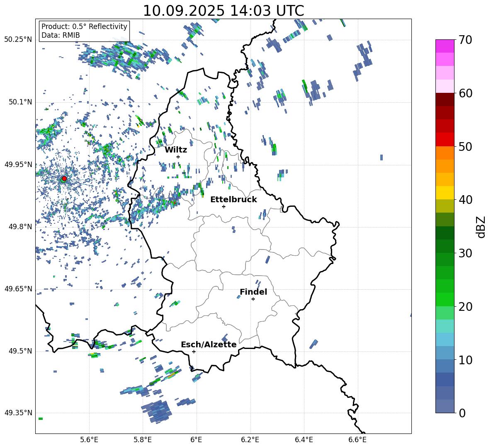Click the Ettelbruck station cross marker
Image resolution: width=491 pixels, height=448 pixels.
pos(224,206)
